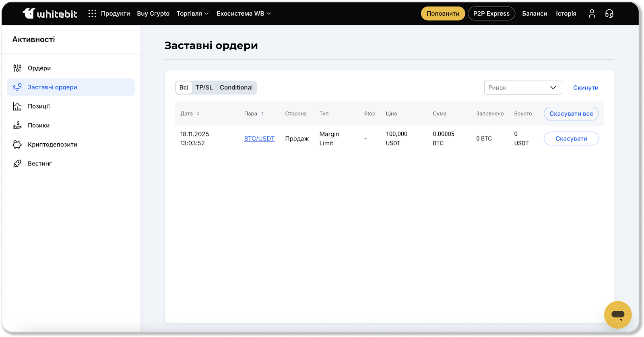Viewport: 644px width, 337px height.
Task: Expand the Ринок dropdown
Action: (x=522, y=87)
